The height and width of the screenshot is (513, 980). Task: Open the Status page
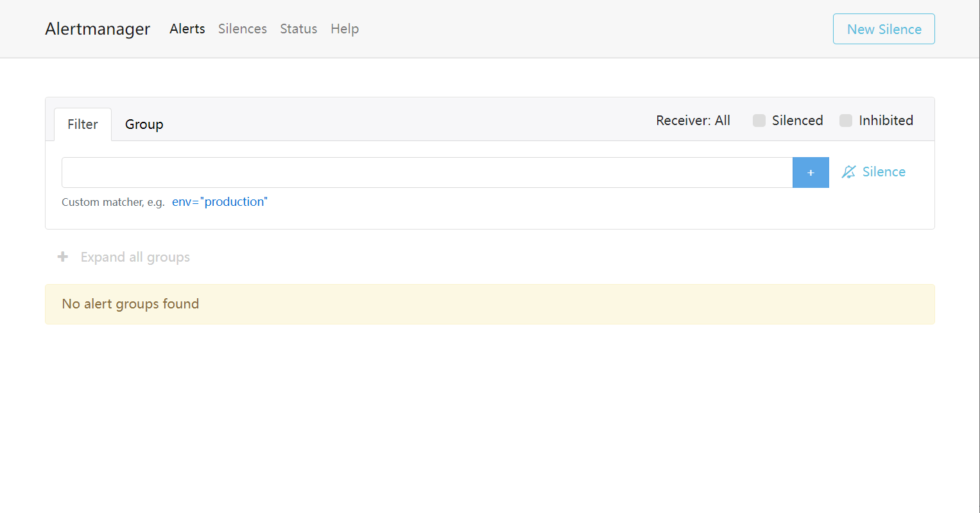click(298, 29)
